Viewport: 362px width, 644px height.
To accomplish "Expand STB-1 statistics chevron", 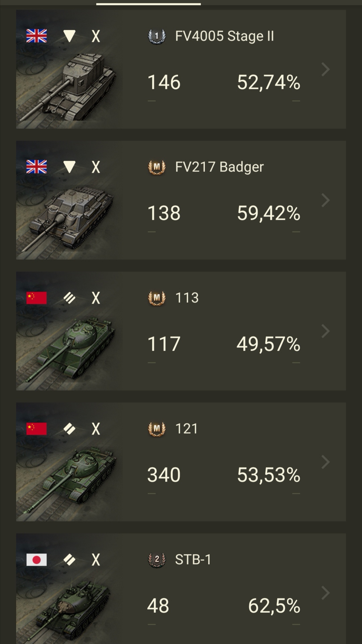I will click(x=325, y=593).
